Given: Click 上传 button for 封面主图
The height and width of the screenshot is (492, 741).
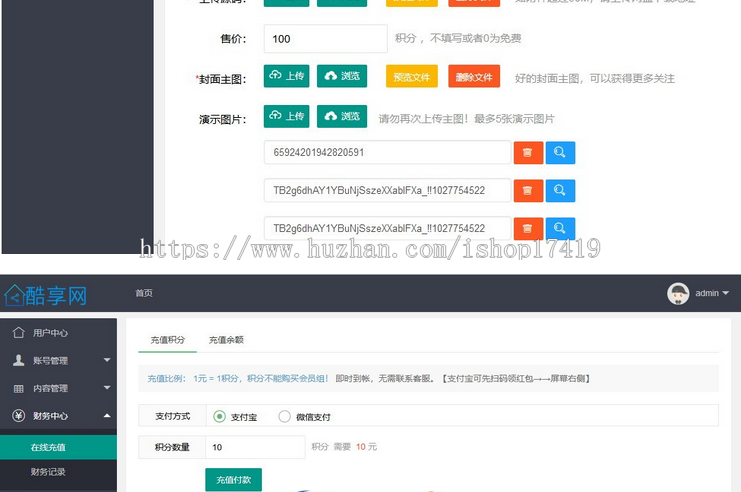Looking at the screenshot, I should point(286,76).
